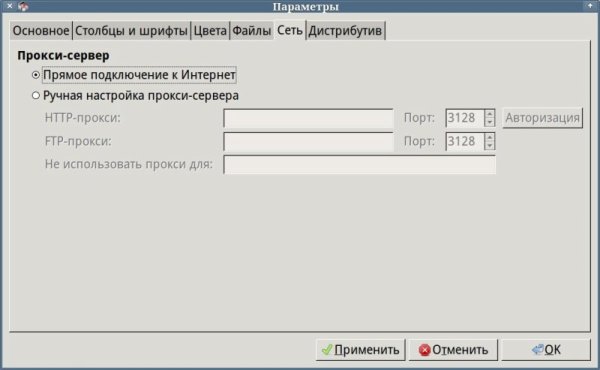Switch to the Файлы tab
This screenshot has width=600, height=370.
251,30
